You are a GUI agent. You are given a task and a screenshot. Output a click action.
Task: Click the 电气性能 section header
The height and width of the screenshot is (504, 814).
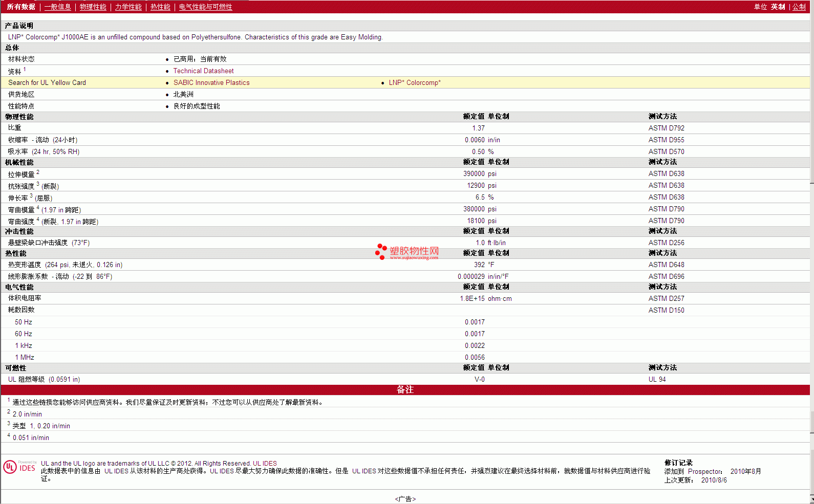pyautogui.click(x=19, y=288)
